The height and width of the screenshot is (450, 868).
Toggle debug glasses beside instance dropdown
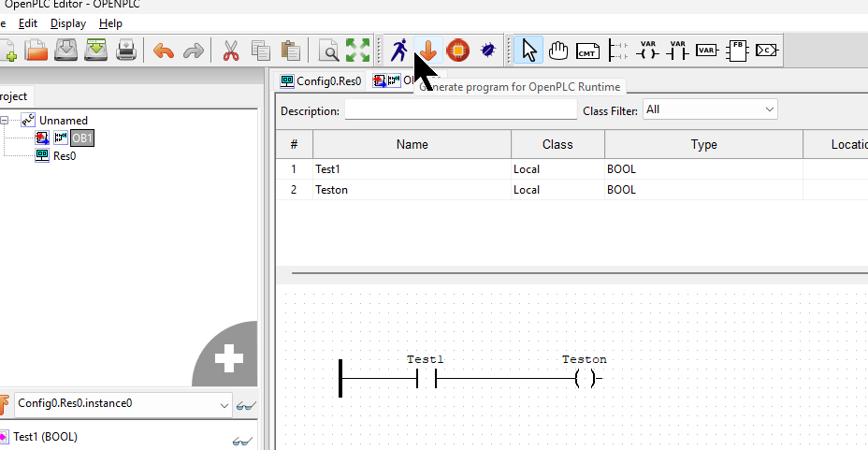point(246,405)
